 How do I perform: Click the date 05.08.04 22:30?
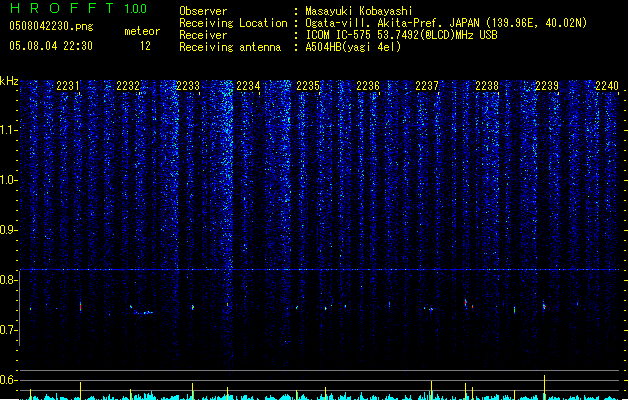click(51, 46)
